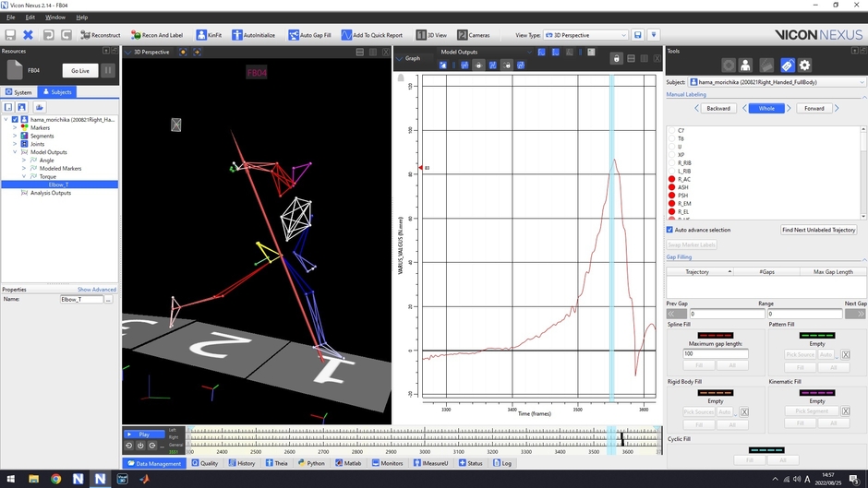The width and height of the screenshot is (868, 488).
Task: Expand the Markers tree node
Action: [15, 127]
